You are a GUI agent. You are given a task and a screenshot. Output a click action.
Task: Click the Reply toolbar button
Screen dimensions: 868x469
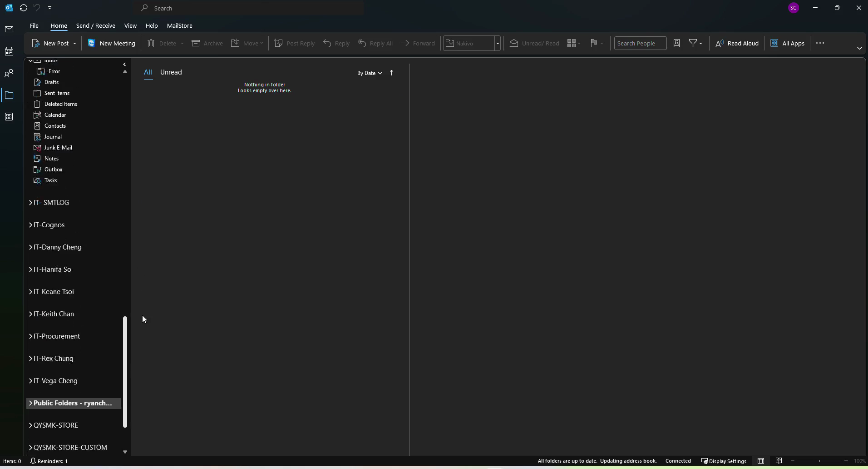336,43
